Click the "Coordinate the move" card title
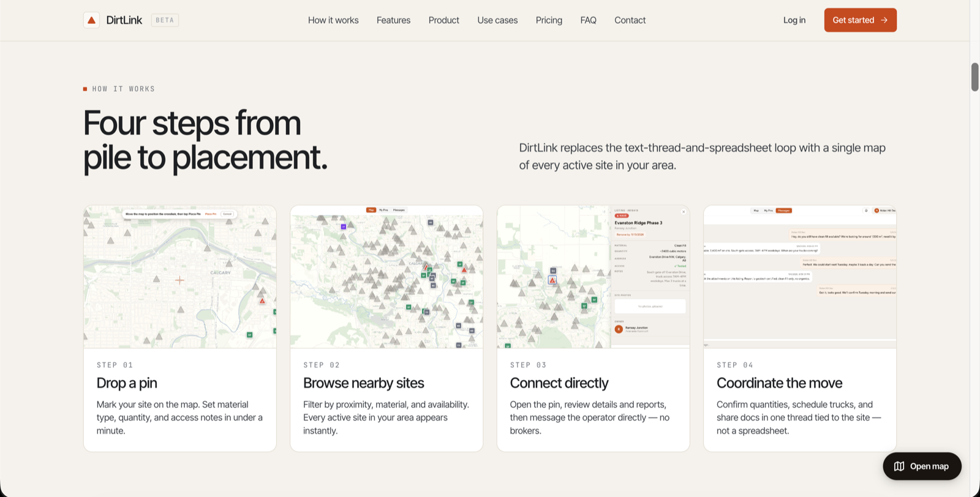 point(780,383)
